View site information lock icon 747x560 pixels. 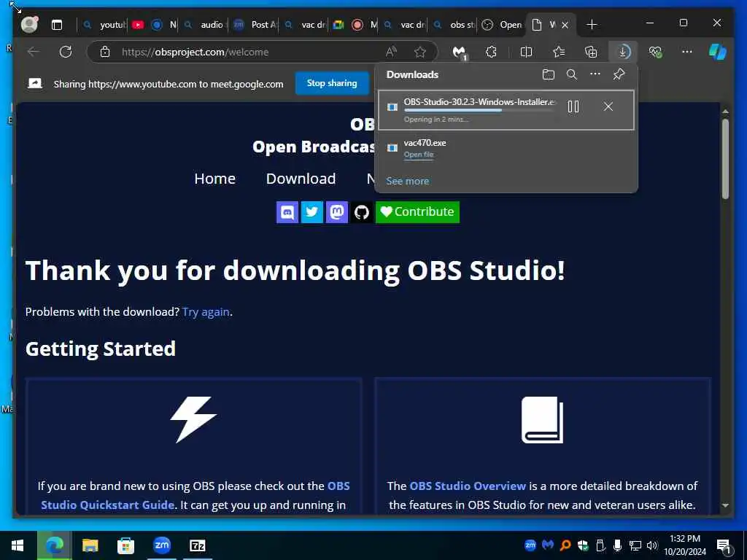(105, 52)
